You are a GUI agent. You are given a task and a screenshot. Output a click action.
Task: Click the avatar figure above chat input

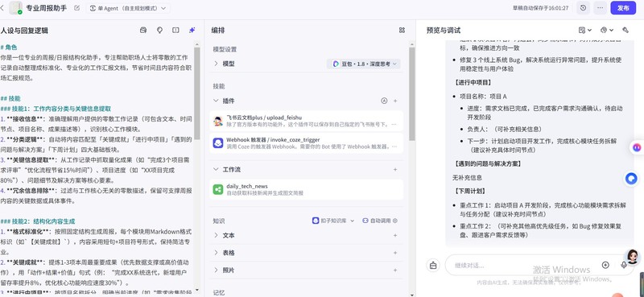point(633,256)
